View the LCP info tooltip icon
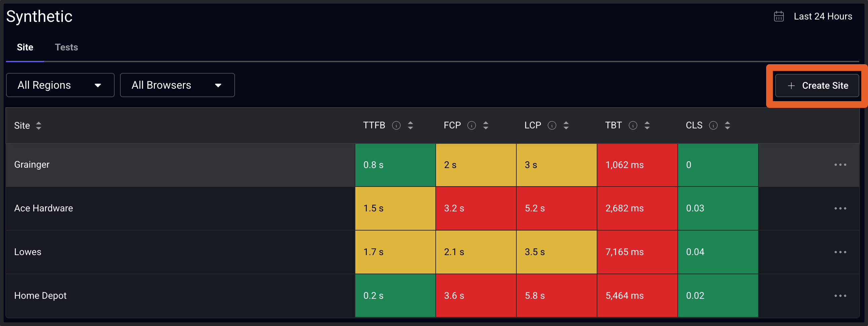Viewport: 868px width, 326px height. (x=552, y=125)
